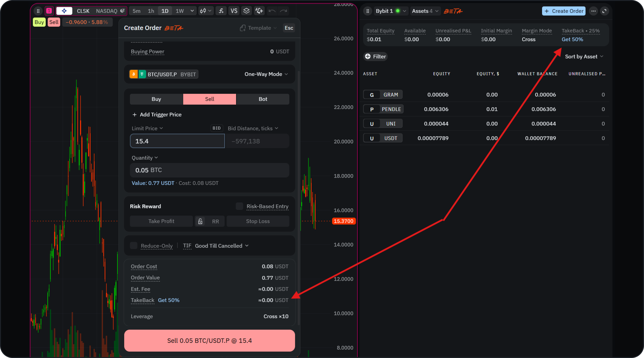Click the BID badge near Limit Price
This screenshot has height=358, width=644.
pos(216,128)
